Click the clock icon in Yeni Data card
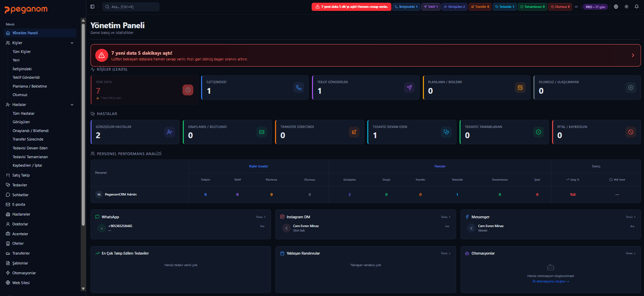The height and width of the screenshot is (296, 644). click(x=188, y=90)
